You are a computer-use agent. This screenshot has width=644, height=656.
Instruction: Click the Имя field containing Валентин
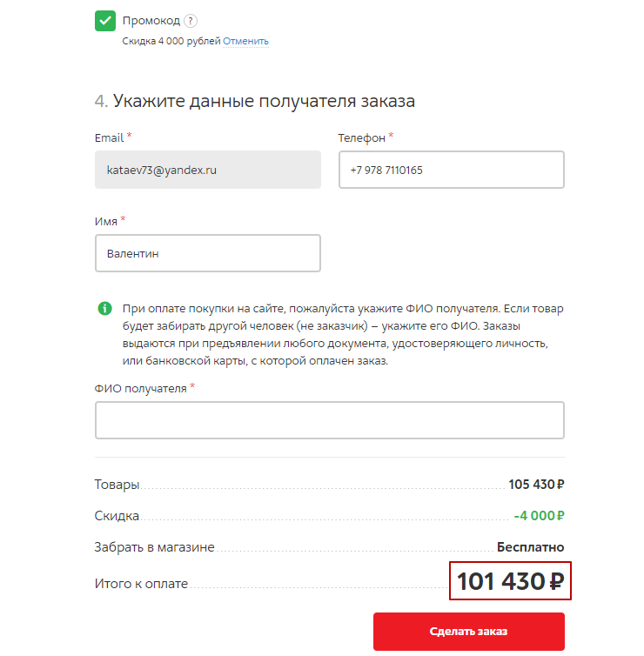point(207,253)
